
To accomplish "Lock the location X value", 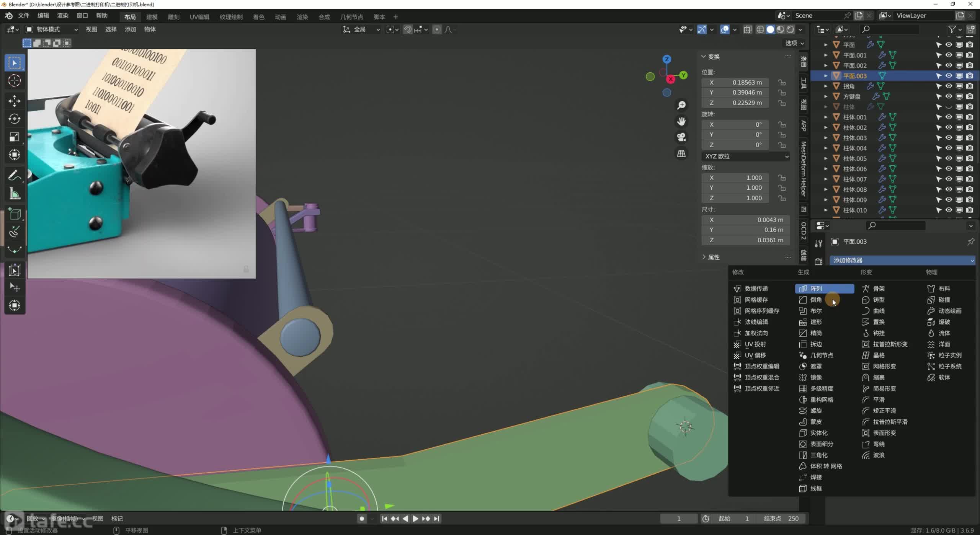I will pos(782,82).
